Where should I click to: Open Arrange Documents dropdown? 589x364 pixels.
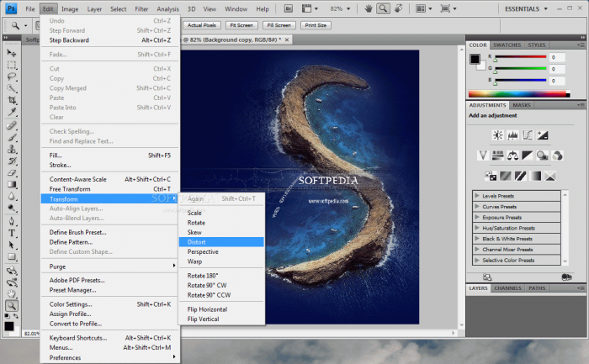click(424, 8)
